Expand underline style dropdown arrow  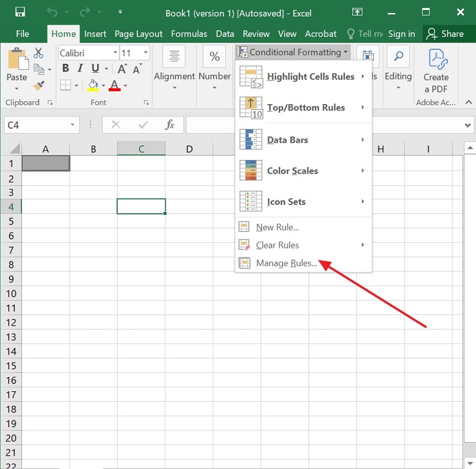point(106,69)
